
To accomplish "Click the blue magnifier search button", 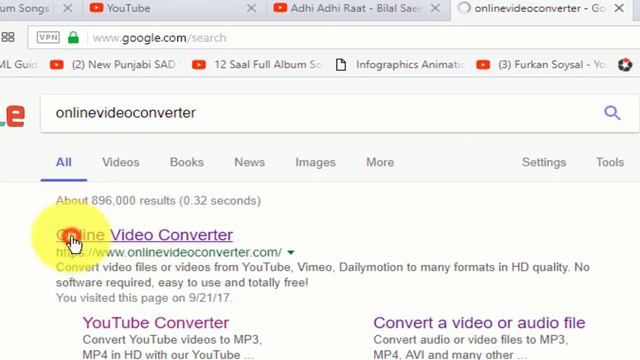I will coord(612,113).
